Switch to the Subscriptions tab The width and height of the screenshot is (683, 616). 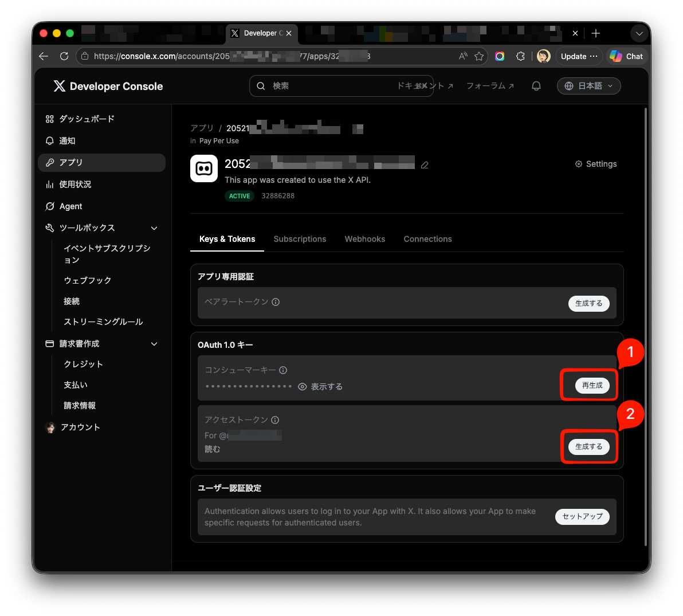click(300, 239)
